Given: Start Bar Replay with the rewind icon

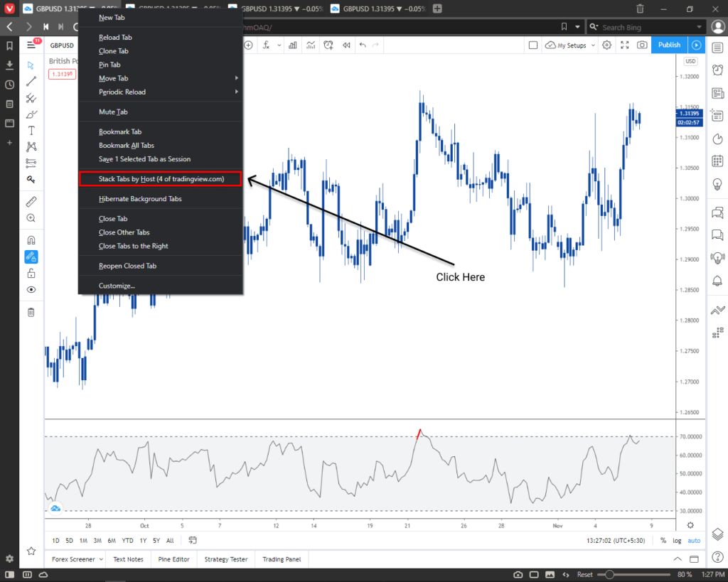Looking at the screenshot, I should (346, 45).
